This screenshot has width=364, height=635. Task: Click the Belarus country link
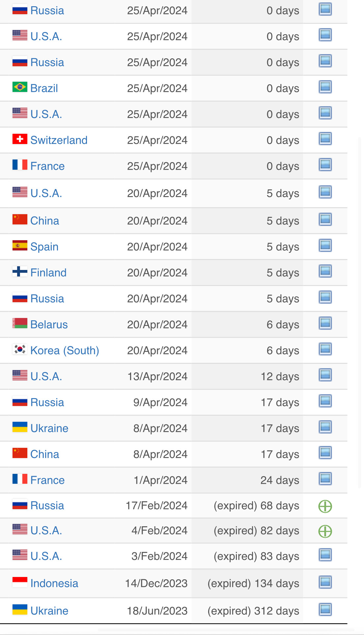point(49,325)
